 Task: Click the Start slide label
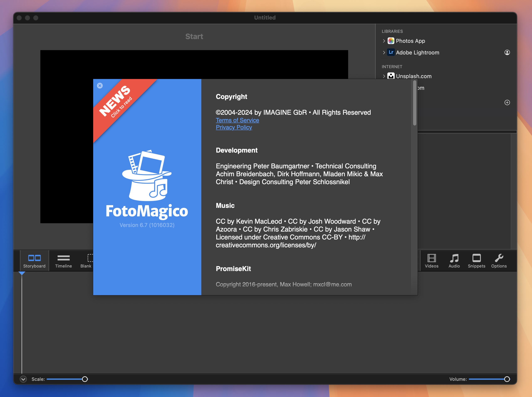(194, 37)
